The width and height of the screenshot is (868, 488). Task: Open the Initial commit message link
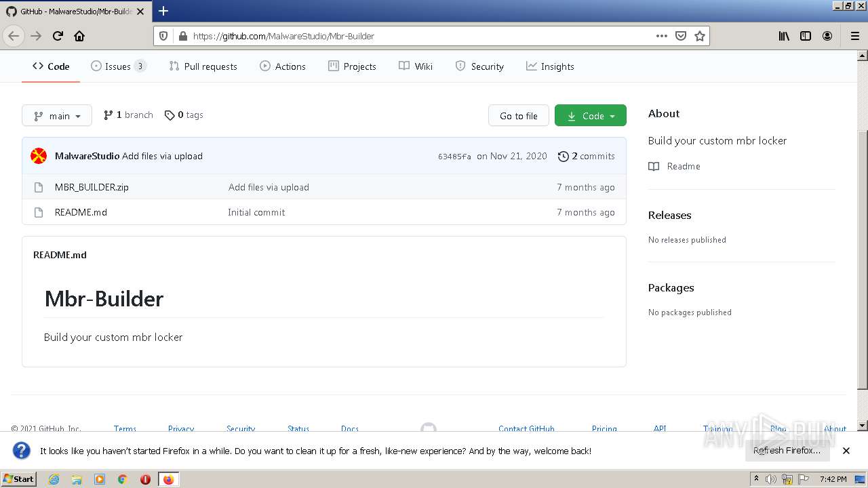(256, 212)
